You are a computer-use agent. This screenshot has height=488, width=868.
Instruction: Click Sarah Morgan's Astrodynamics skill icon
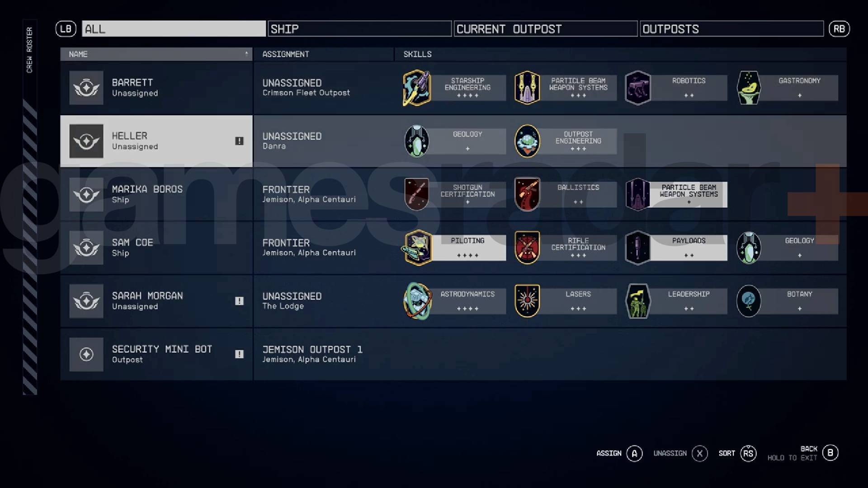point(417,300)
